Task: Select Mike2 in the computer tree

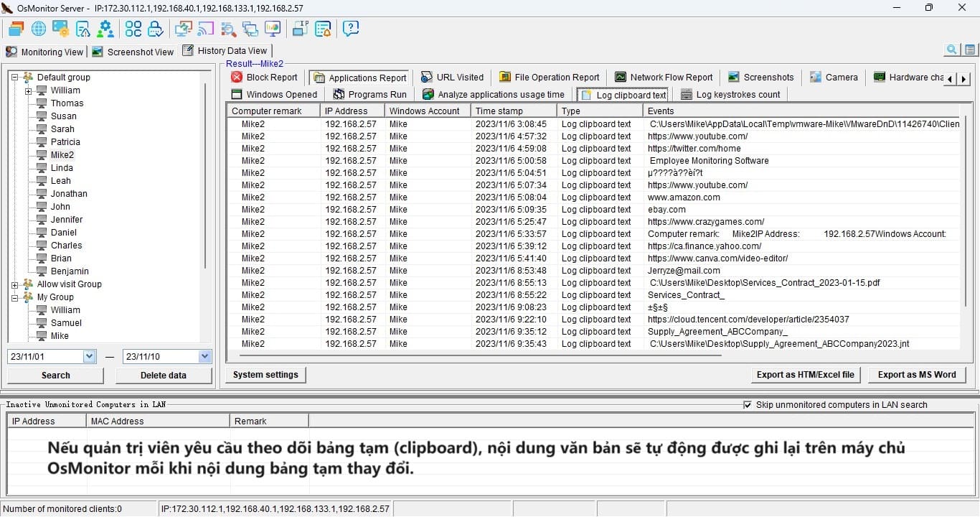Action: tap(62, 154)
